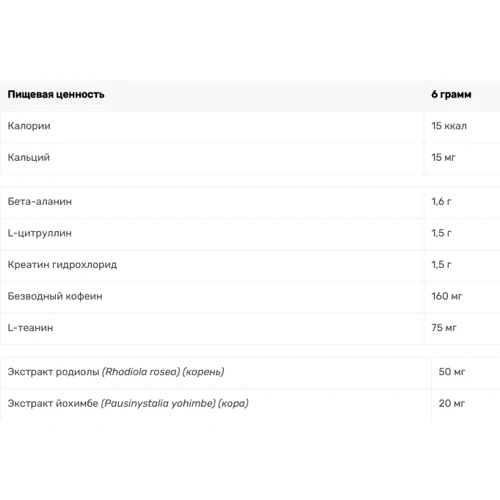Click the 'Бета-аланин' row label
The image size is (500, 500).
click(40, 201)
